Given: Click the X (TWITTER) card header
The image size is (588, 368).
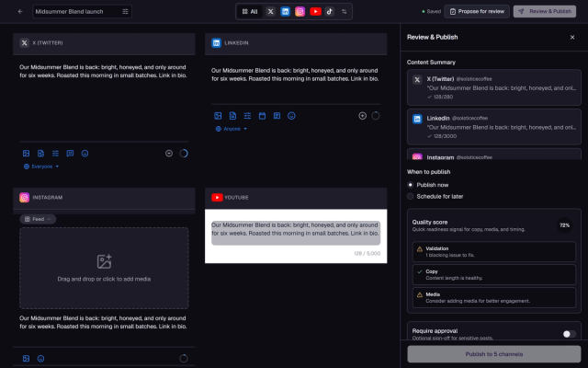Looking at the screenshot, I should pos(104,43).
